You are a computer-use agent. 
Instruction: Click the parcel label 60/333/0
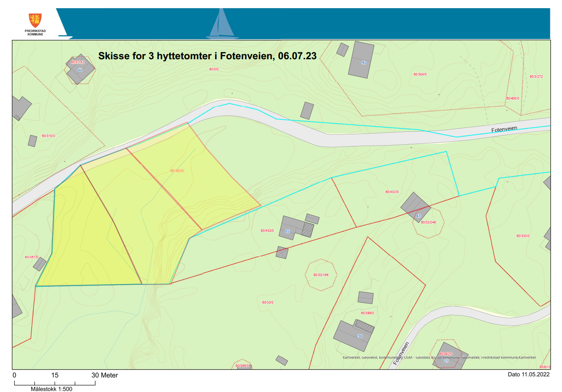523,236
